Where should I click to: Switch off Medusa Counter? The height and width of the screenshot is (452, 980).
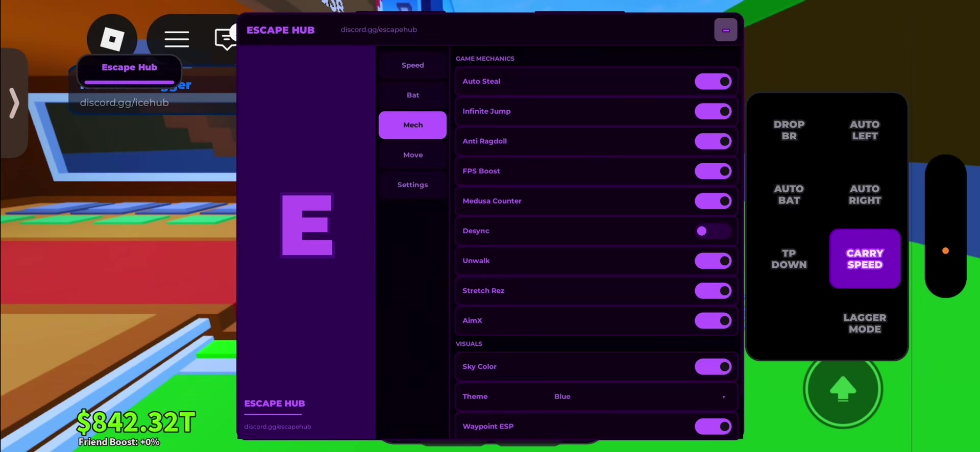click(x=713, y=201)
